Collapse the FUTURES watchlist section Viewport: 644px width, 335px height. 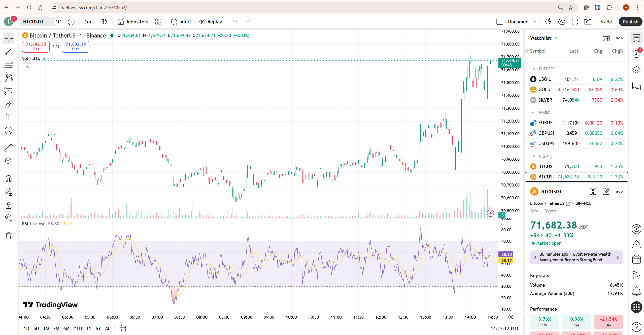(533, 69)
